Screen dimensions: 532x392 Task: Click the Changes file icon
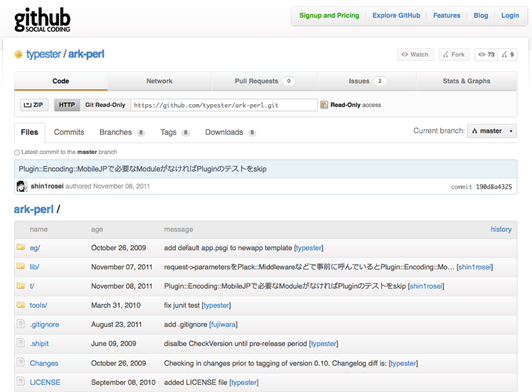pos(21,362)
